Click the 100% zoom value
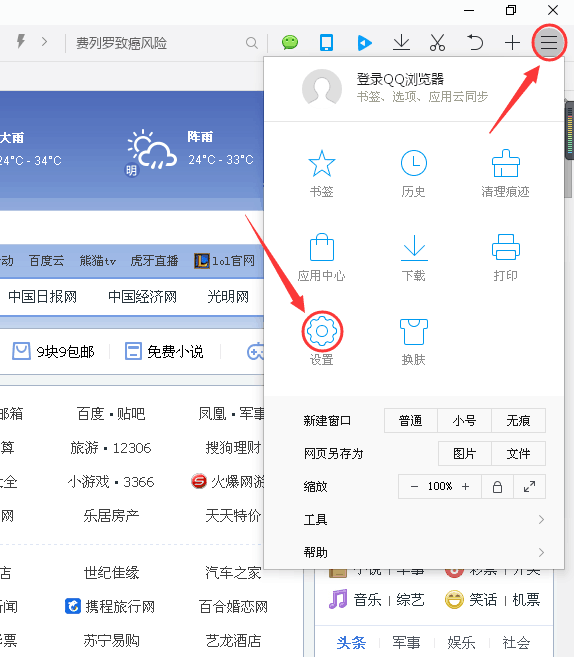 coord(440,486)
